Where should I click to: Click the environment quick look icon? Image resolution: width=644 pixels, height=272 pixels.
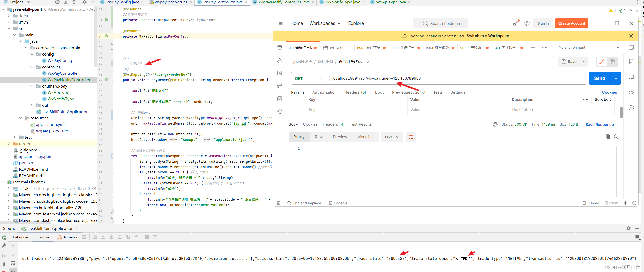click(631, 48)
